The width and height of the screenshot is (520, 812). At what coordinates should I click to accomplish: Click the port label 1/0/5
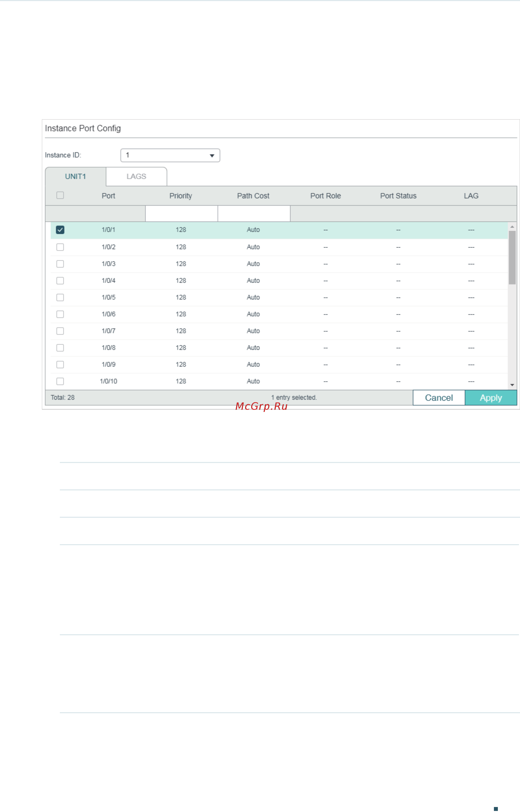tap(108, 297)
